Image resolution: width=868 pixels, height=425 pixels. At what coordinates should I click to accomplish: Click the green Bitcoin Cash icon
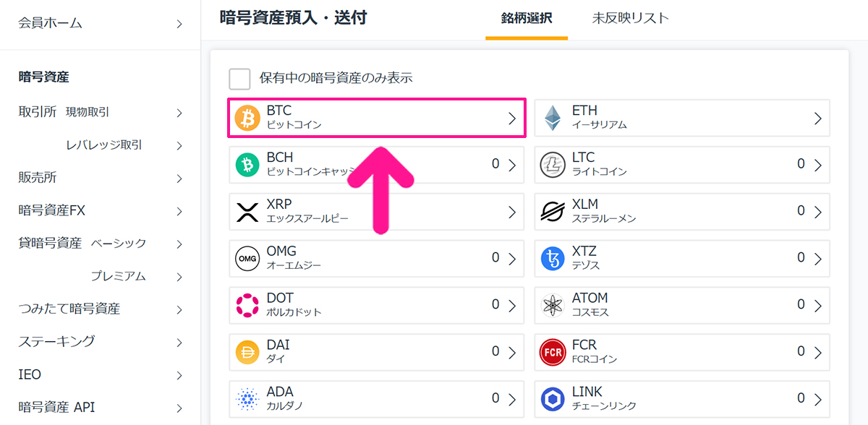point(247,165)
